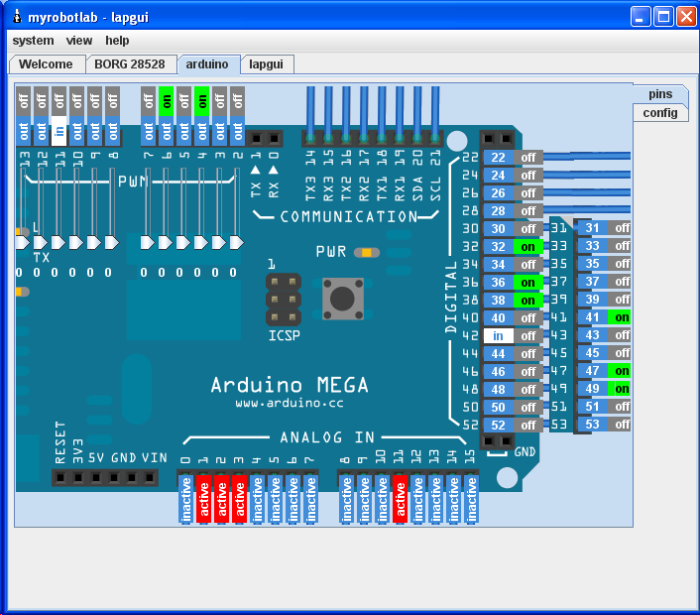
Task: Toggle on state for pin 32
Action: [528, 247]
